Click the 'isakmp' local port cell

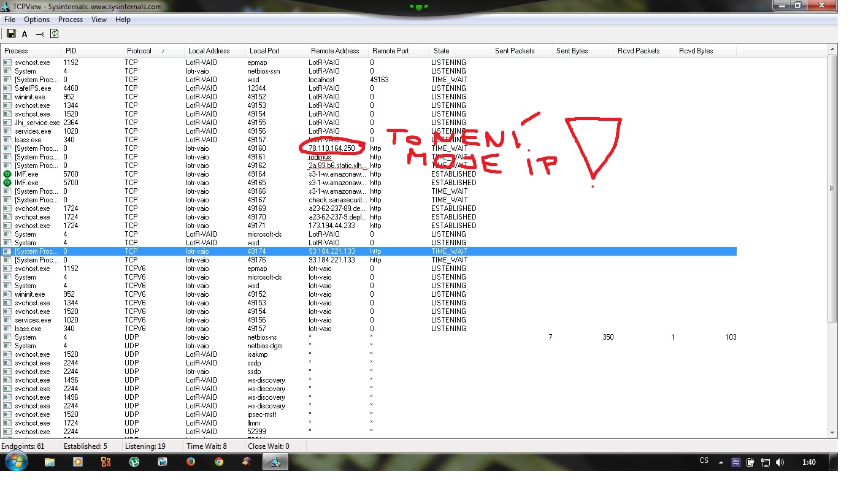point(258,354)
